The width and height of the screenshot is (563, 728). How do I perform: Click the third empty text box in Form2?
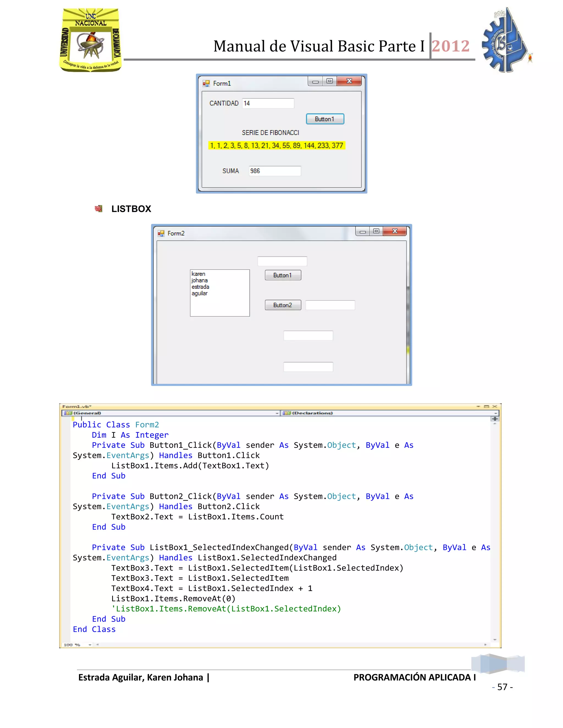coord(308,336)
